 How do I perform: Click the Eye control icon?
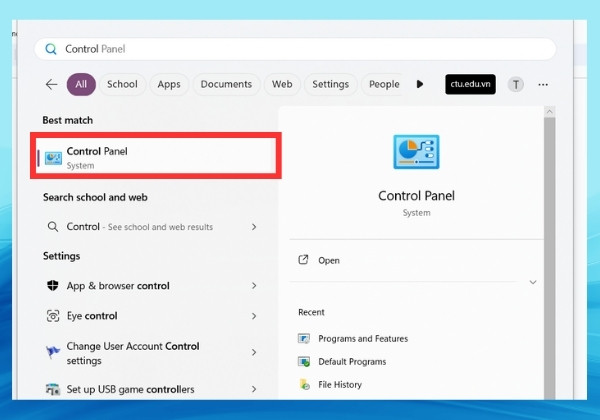tap(53, 316)
